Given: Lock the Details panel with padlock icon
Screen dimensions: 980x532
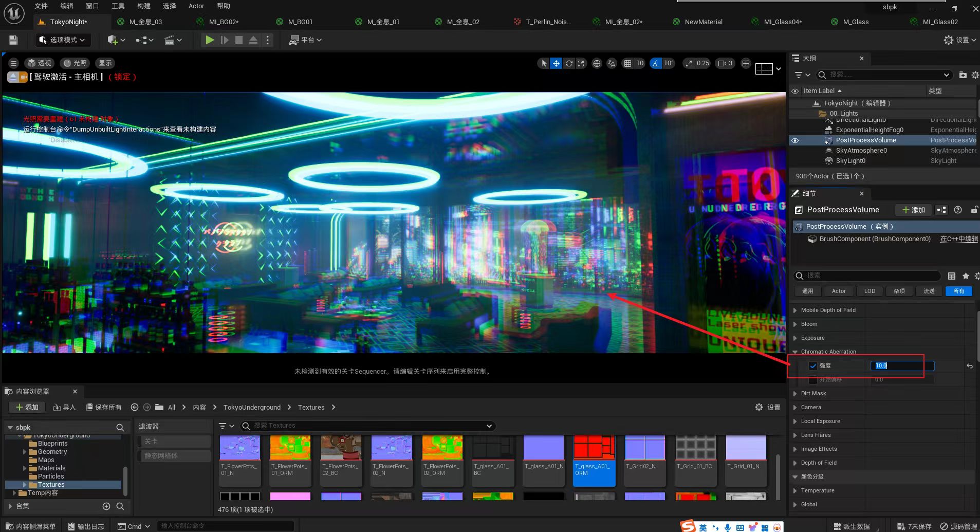Looking at the screenshot, I should pos(974,210).
